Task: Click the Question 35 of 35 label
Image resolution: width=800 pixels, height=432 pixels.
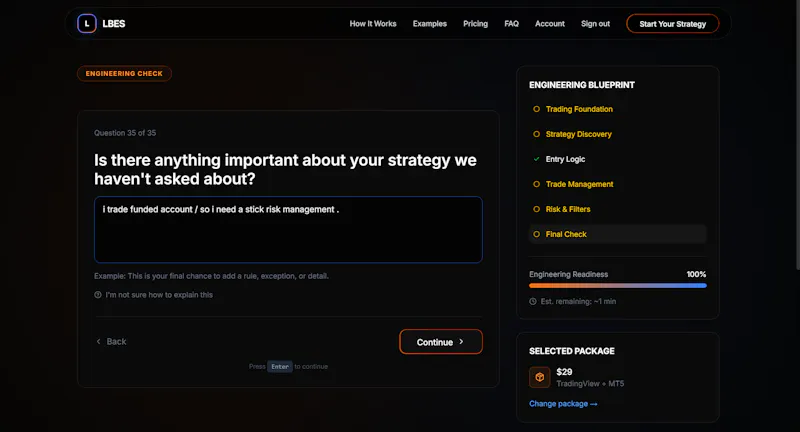Action: point(125,133)
